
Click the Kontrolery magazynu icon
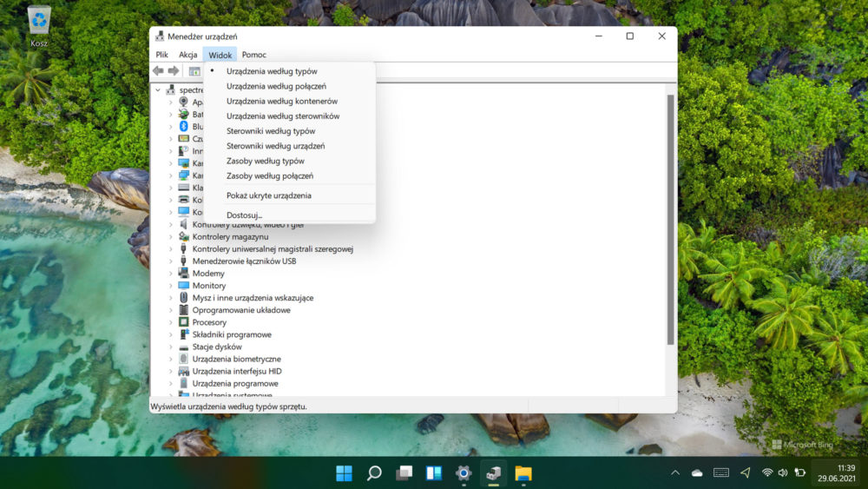184,236
